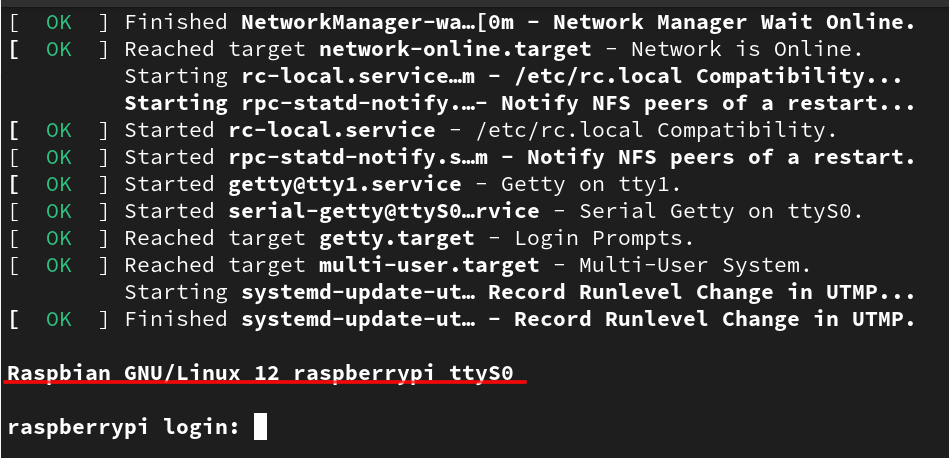Click the "Starting systemd-update-ut…" line

[519, 292]
